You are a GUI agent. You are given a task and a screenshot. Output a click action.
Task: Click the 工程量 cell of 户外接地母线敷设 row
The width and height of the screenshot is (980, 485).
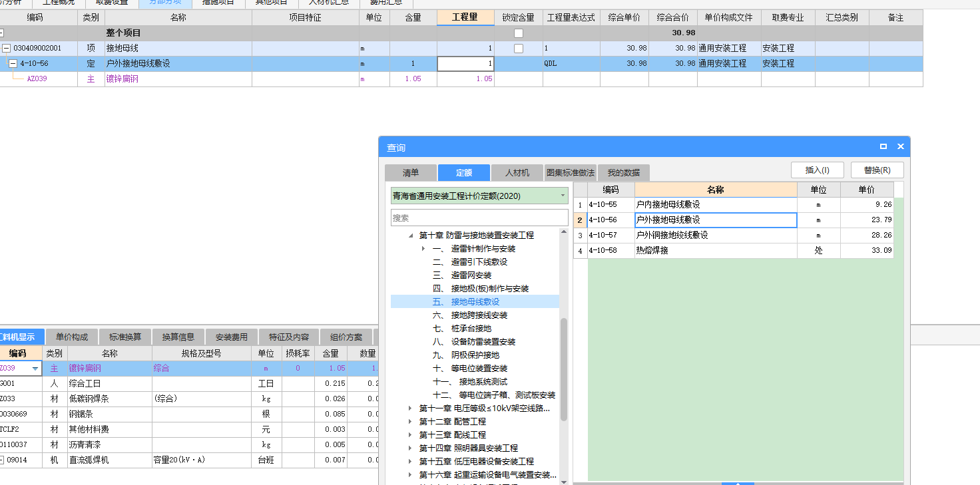click(465, 64)
